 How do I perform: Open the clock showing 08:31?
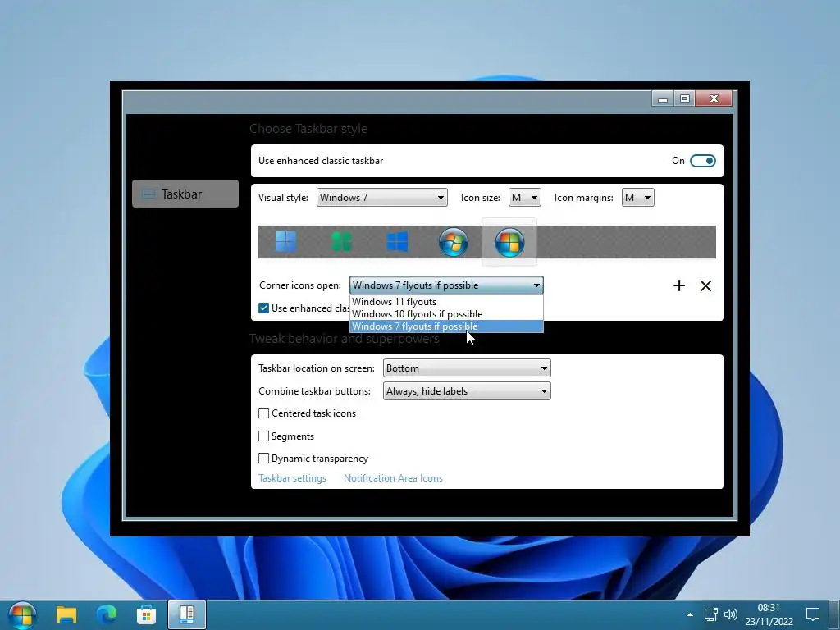769,614
